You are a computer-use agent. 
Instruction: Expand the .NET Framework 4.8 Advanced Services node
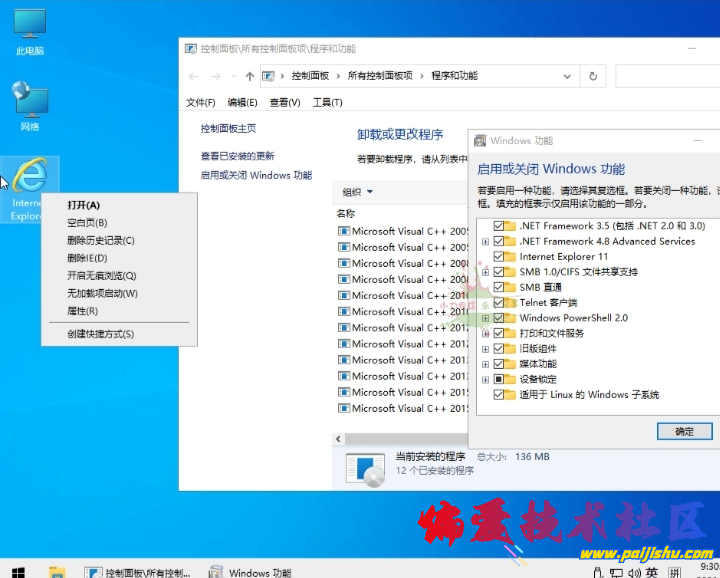(485, 241)
